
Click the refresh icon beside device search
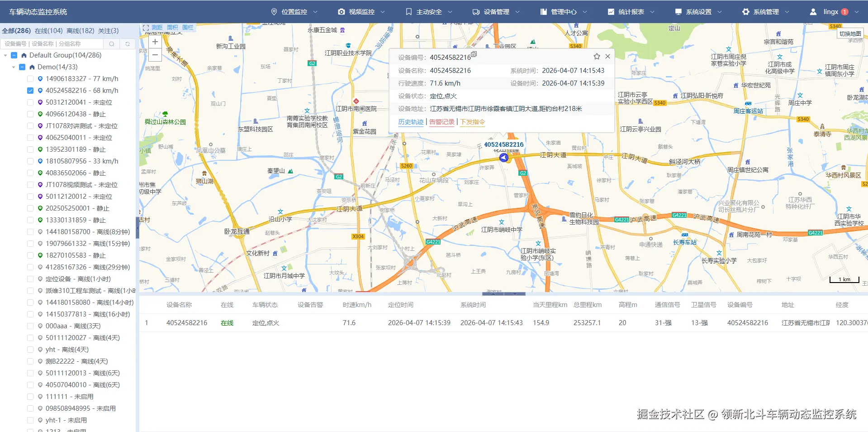tap(128, 44)
